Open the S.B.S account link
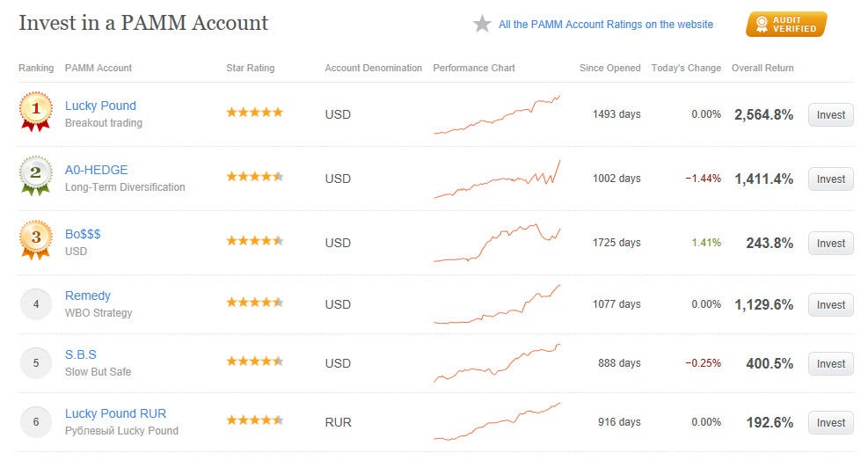 click(81, 354)
